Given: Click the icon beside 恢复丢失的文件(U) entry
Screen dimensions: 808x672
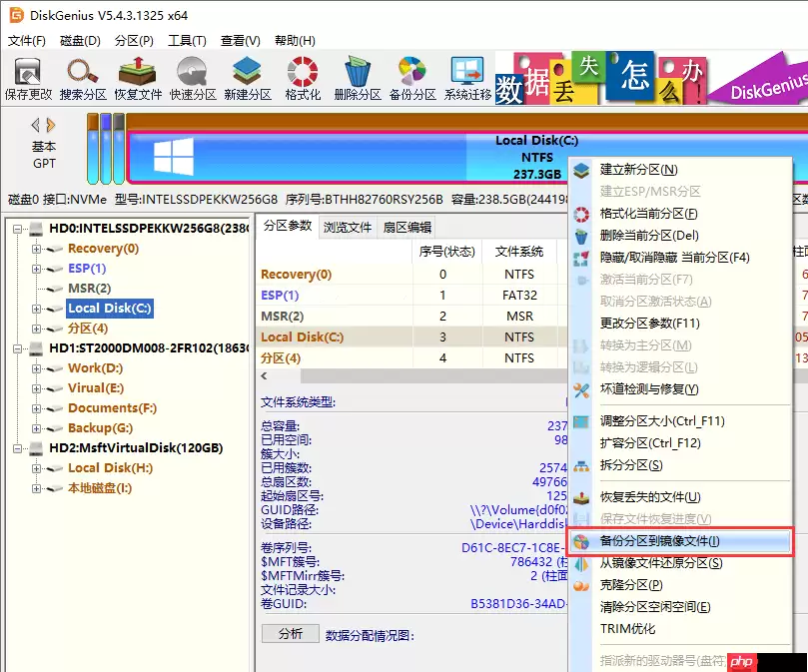Looking at the screenshot, I should 581,498.
